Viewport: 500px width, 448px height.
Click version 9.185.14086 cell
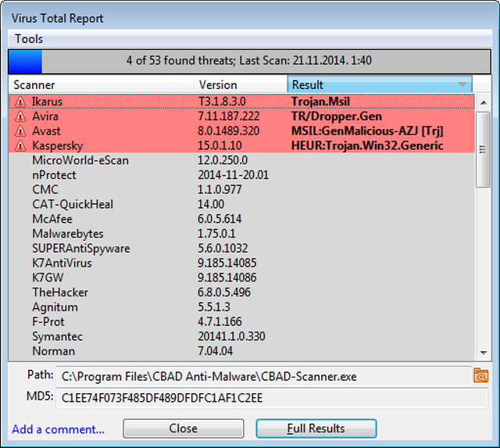(x=227, y=278)
